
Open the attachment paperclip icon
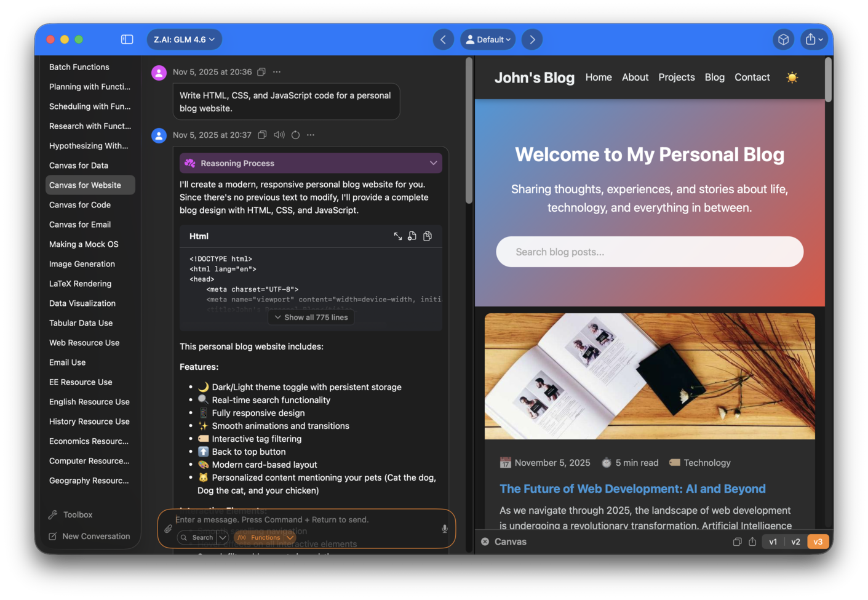click(x=168, y=528)
